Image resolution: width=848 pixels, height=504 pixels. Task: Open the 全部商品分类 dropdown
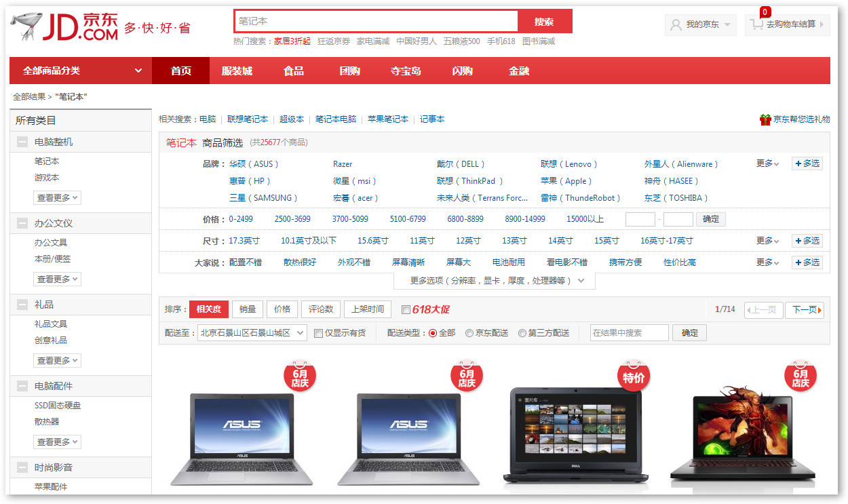[81, 71]
